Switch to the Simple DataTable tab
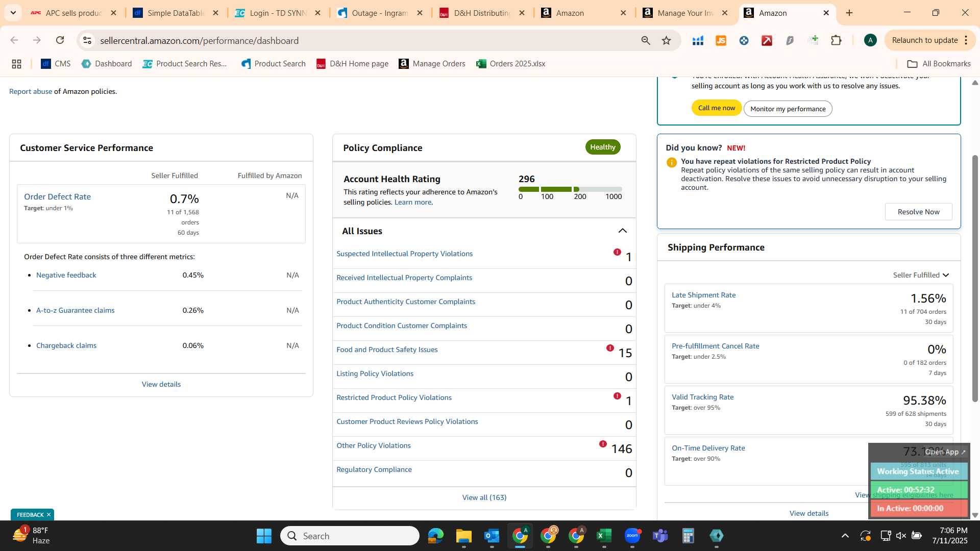Screen dimensions: 980x551 pos(176,13)
